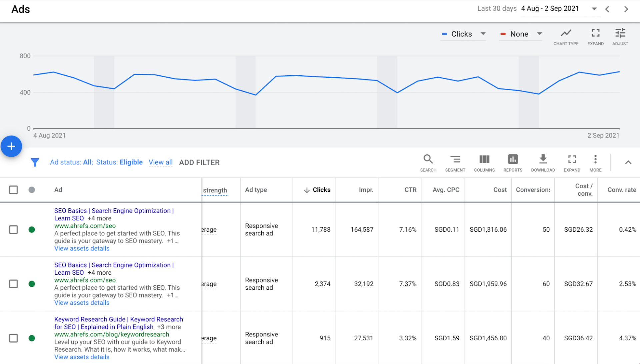Check the box next to the first SEO Basics ad
This screenshot has height=364, width=640.
click(x=13, y=230)
